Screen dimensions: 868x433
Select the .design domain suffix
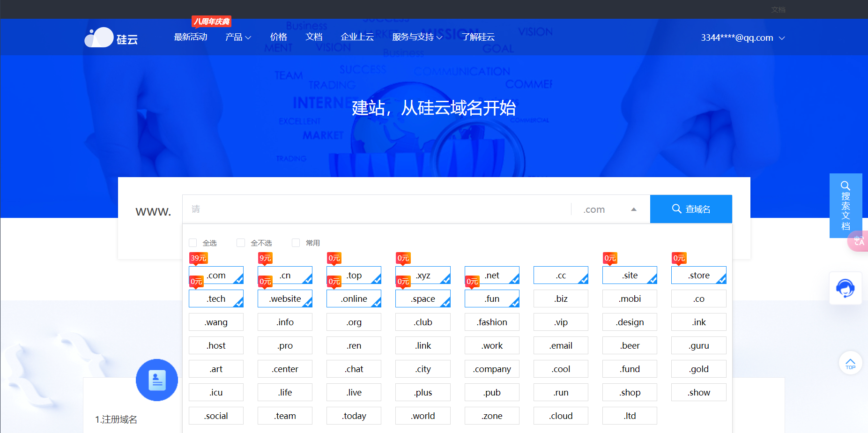(x=630, y=322)
